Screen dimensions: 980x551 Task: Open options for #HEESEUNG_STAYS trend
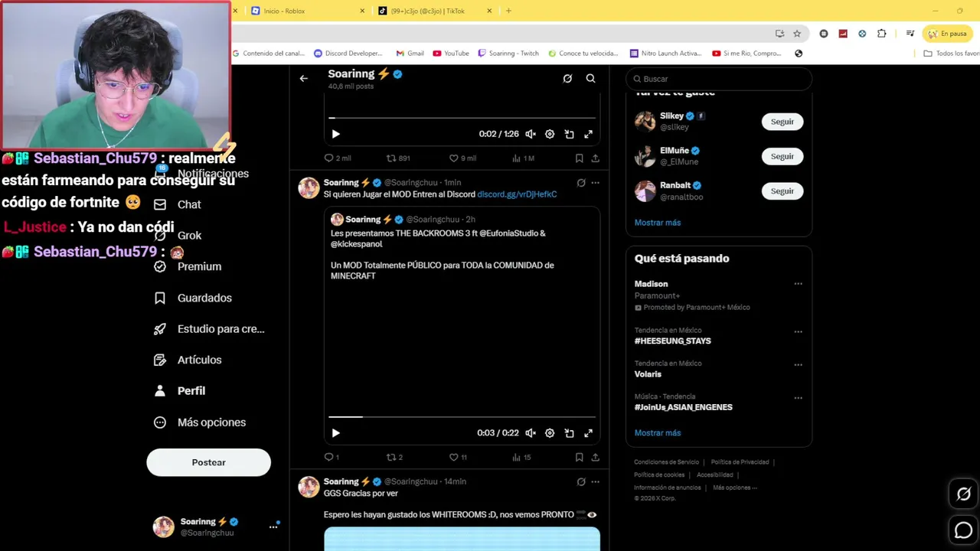pos(798,332)
